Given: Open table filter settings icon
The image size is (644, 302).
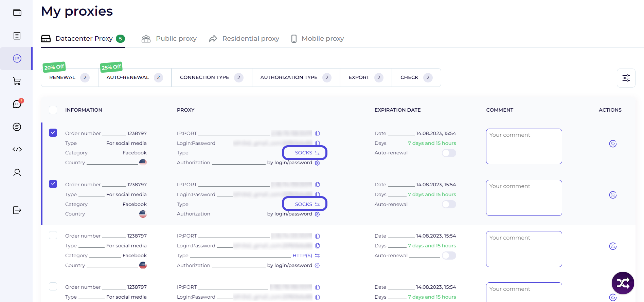Looking at the screenshot, I should pyautogui.click(x=626, y=78).
